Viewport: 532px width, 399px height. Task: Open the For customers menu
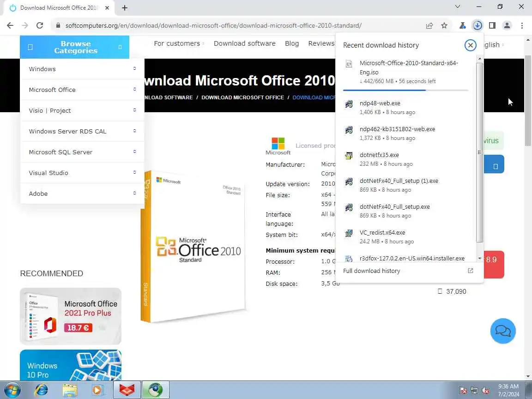[x=179, y=43]
